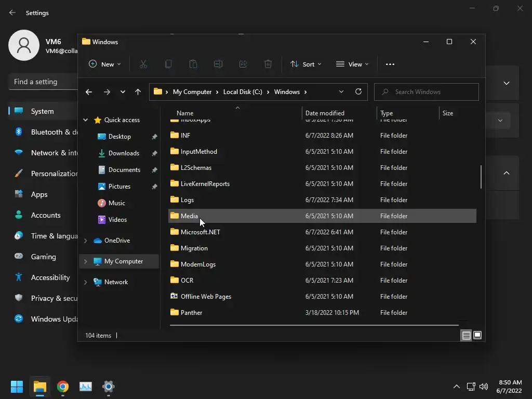Expand the My Computer tree node

(x=86, y=261)
